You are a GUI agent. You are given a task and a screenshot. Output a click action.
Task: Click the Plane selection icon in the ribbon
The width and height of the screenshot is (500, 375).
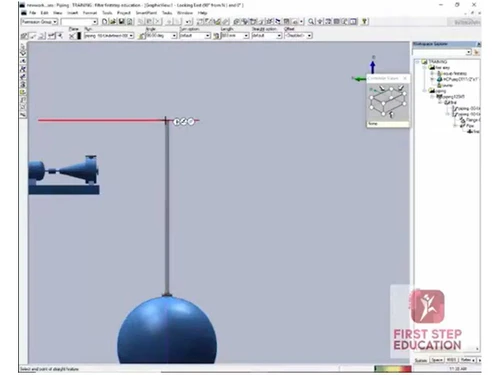pyautogui.click(x=72, y=36)
